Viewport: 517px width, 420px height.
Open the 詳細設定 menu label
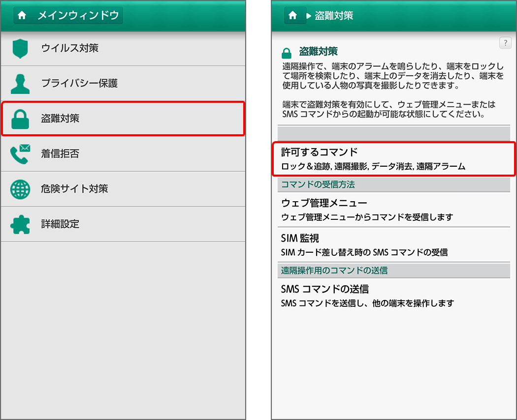pos(60,224)
